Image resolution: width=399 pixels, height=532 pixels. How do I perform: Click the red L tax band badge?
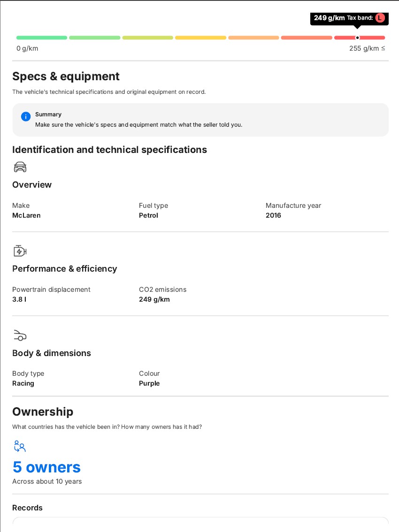click(380, 18)
